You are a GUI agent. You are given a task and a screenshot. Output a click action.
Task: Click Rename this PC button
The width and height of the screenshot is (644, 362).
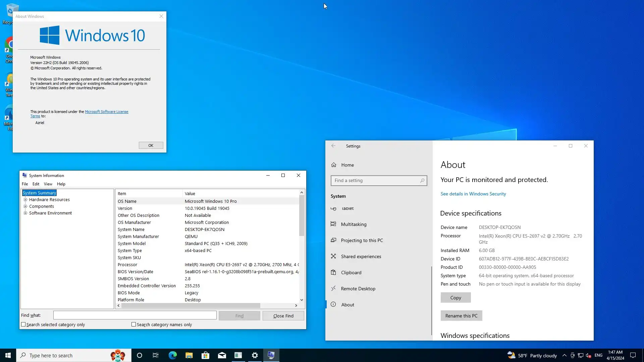coord(461,316)
